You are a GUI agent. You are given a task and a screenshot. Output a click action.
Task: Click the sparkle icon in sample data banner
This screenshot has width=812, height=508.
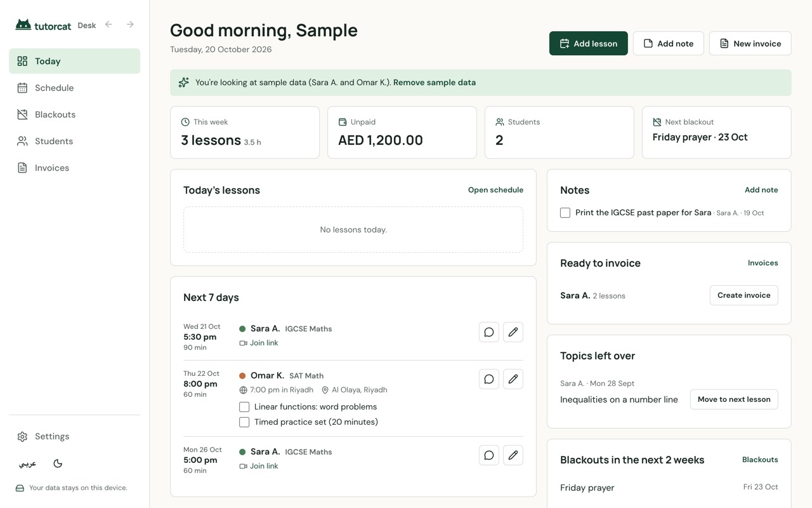pos(184,83)
